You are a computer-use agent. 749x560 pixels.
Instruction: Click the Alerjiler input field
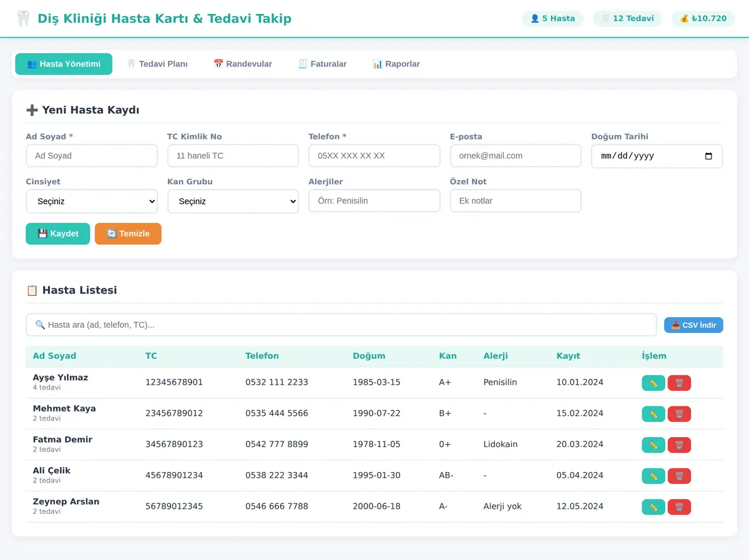click(374, 201)
